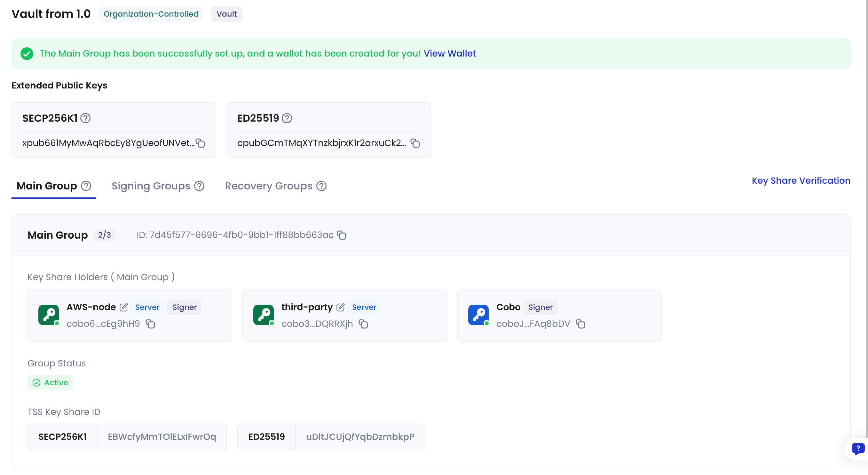This screenshot has height=475, width=868.
Task: Open Key Share Verification
Action: (x=801, y=180)
